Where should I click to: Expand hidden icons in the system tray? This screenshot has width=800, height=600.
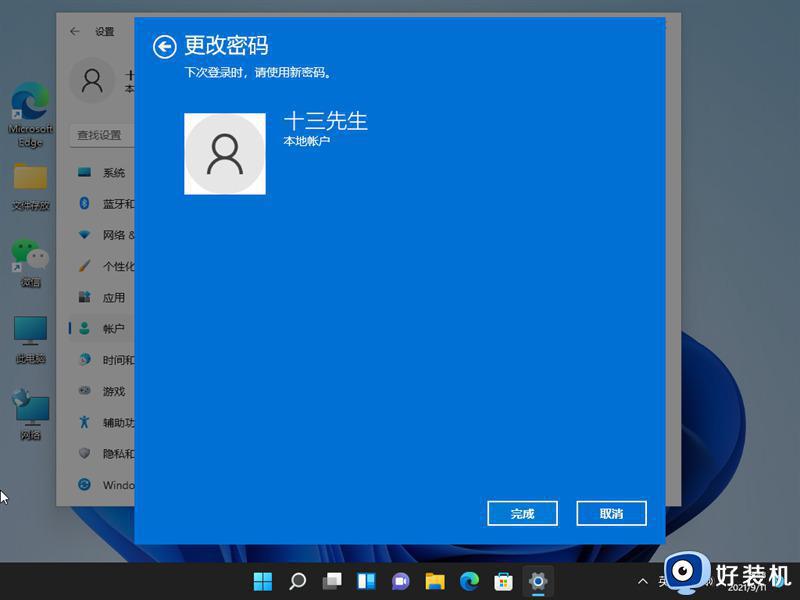(x=643, y=580)
